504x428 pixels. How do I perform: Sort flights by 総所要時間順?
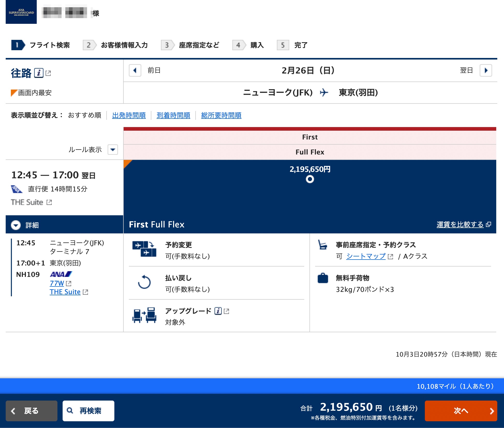[x=221, y=115]
